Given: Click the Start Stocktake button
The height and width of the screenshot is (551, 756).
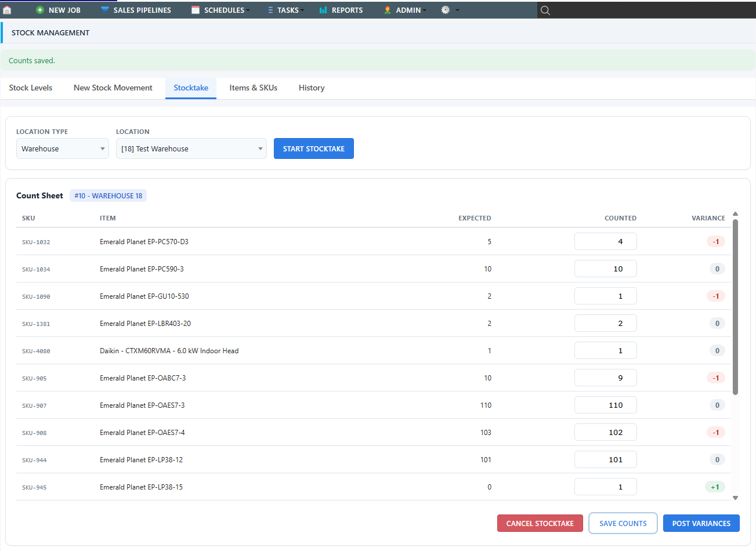Looking at the screenshot, I should point(314,148).
